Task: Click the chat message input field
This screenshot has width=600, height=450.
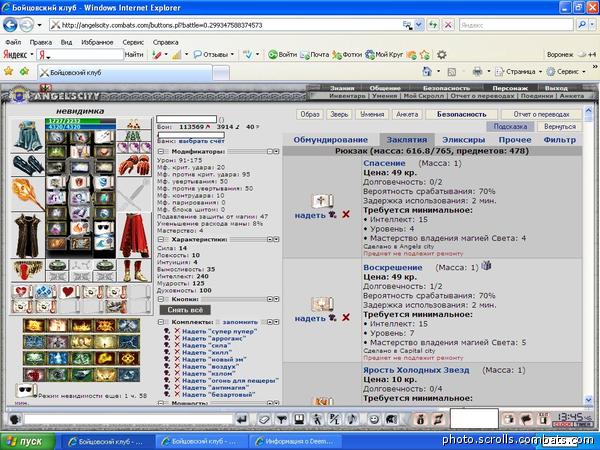Action: click(128, 420)
